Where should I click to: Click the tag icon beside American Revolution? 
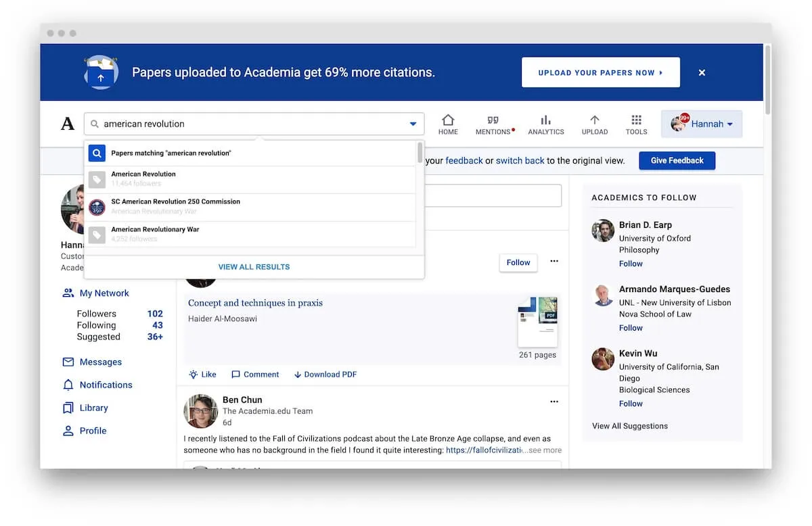click(x=97, y=180)
